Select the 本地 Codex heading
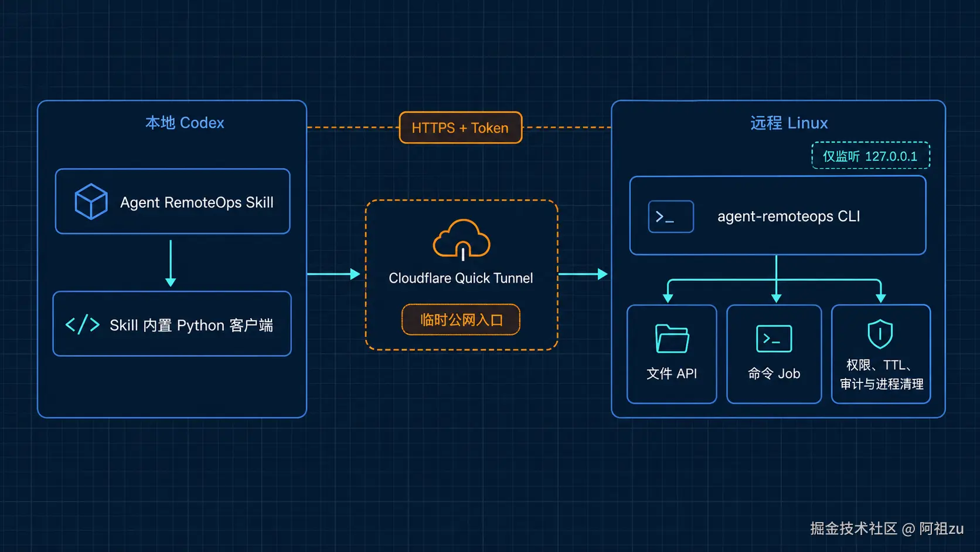The height and width of the screenshot is (552, 980). pyautogui.click(x=185, y=123)
